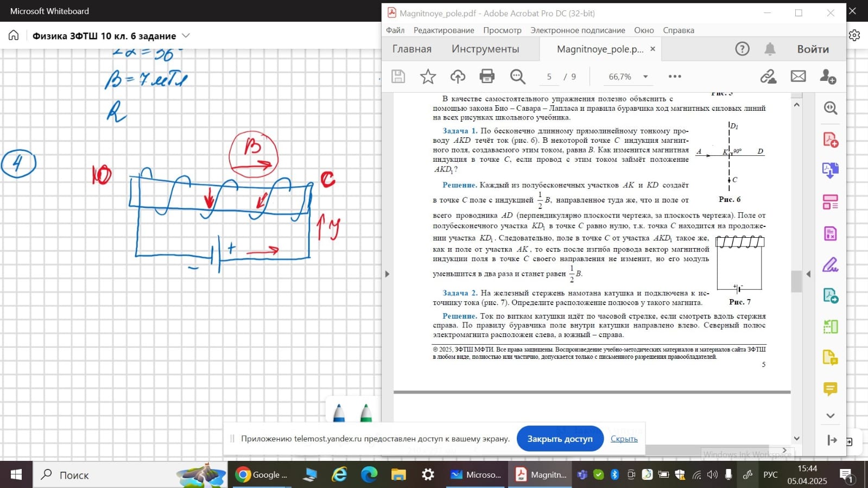Collapse the right tools pane arrow
Image resolution: width=868 pixels, height=488 pixels.
(x=808, y=274)
